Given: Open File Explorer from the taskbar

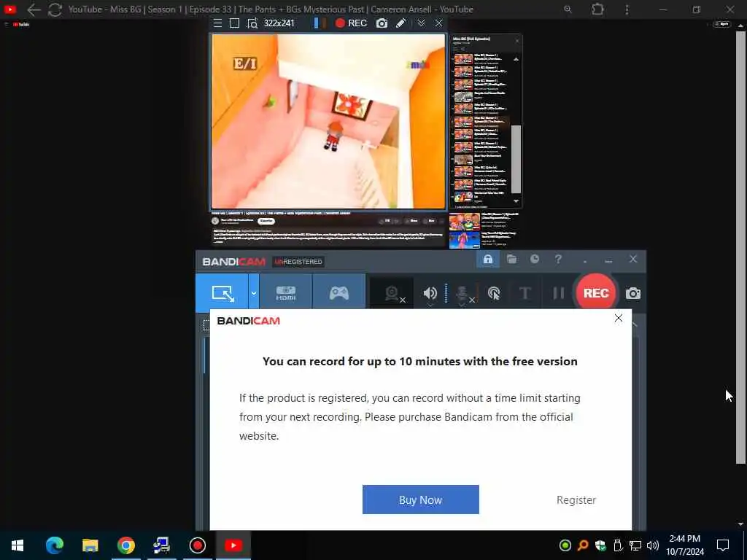Looking at the screenshot, I should pyautogui.click(x=90, y=545).
